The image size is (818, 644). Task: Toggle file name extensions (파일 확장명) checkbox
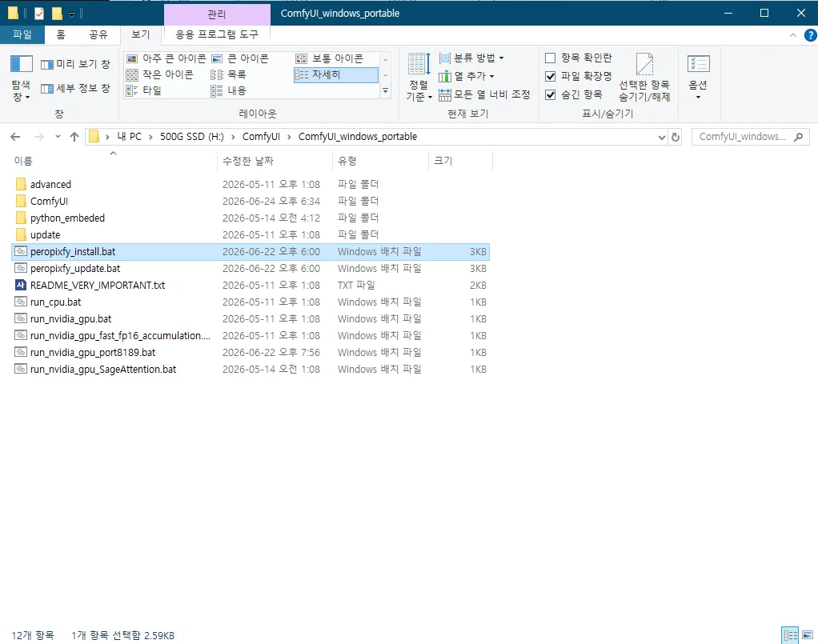(578, 76)
